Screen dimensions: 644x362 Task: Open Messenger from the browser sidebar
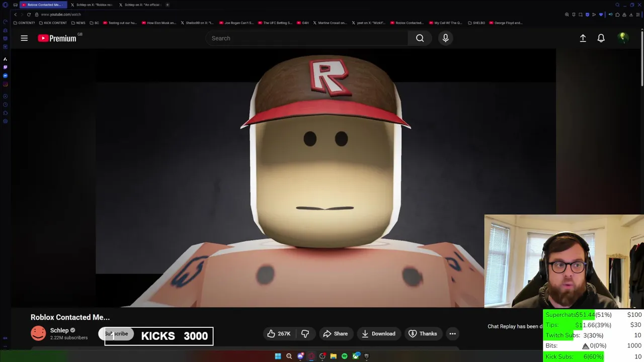pyautogui.click(x=5, y=75)
